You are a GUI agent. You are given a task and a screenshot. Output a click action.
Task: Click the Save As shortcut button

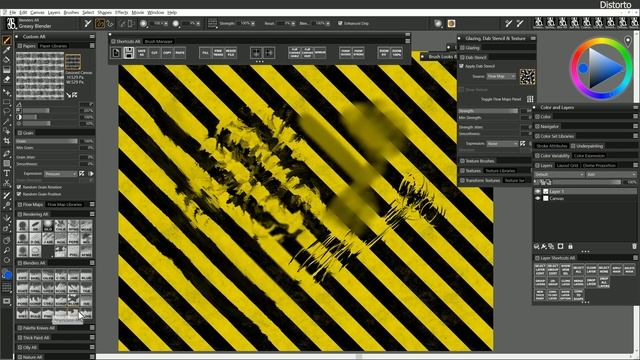click(x=141, y=53)
